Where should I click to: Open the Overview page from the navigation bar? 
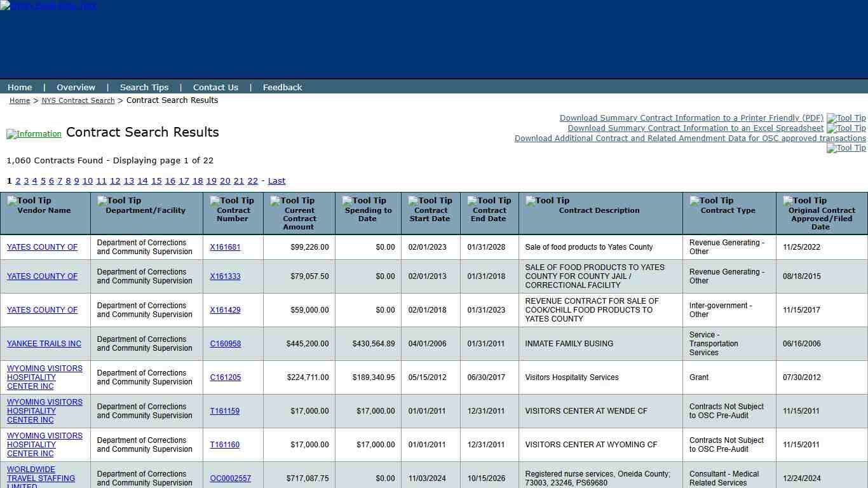point(76,87)
